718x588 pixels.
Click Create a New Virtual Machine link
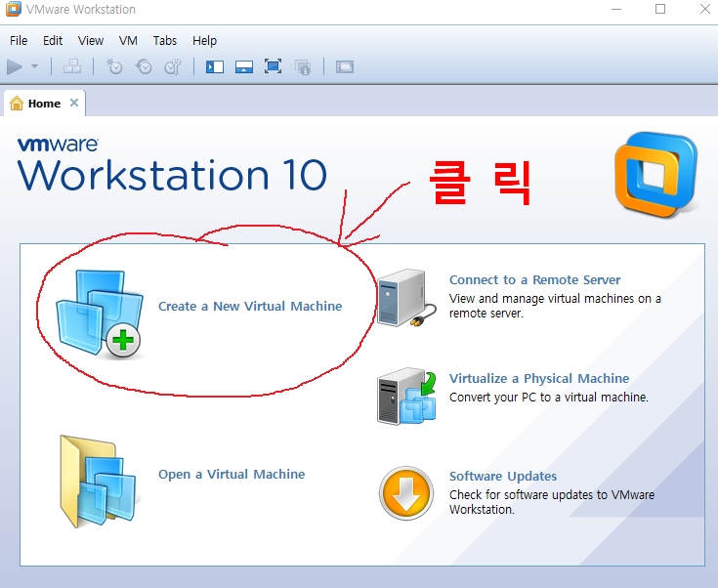[x=250, y=306]
